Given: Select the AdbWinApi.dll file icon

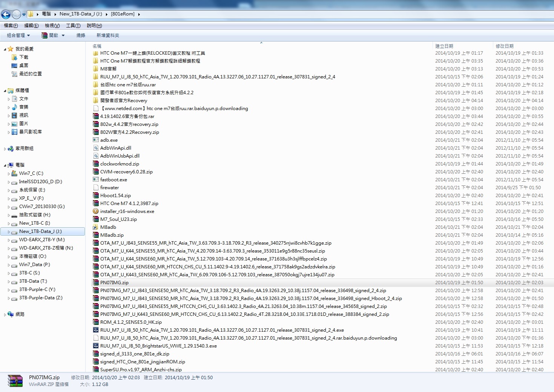Looking at the screenshot, I should tap(96, 148).
